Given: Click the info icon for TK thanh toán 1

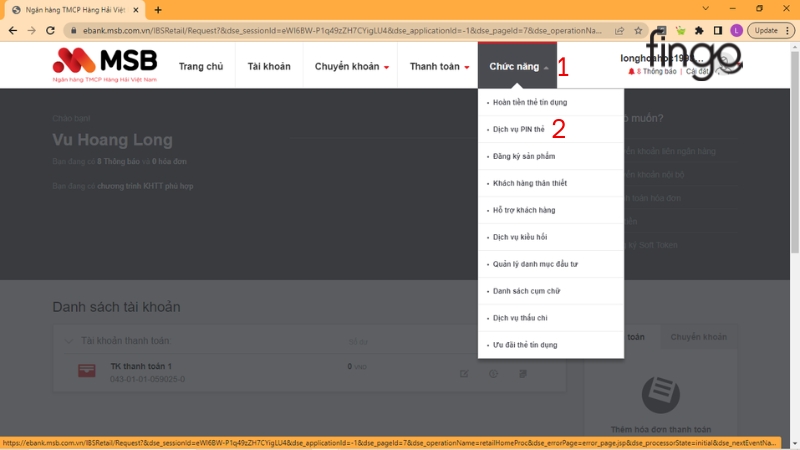Looking at the screenshot, I should [x=493, y=374].
